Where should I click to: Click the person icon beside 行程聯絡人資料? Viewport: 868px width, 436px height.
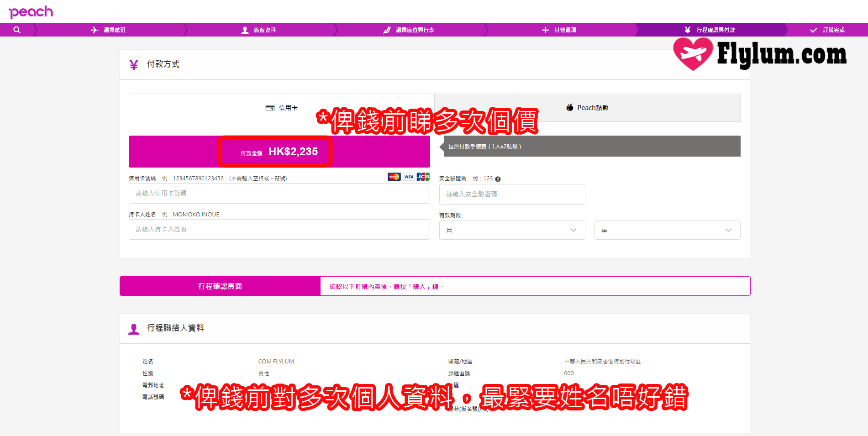[134, 329]
